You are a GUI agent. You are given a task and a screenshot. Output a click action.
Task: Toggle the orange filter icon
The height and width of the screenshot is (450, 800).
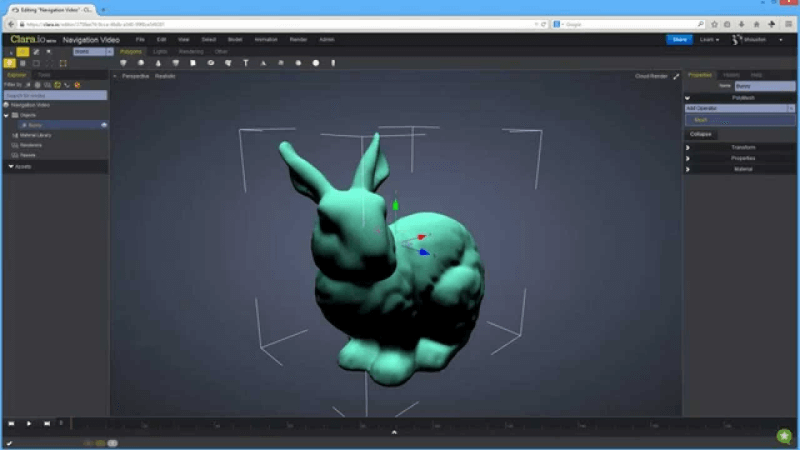(77, 85)
